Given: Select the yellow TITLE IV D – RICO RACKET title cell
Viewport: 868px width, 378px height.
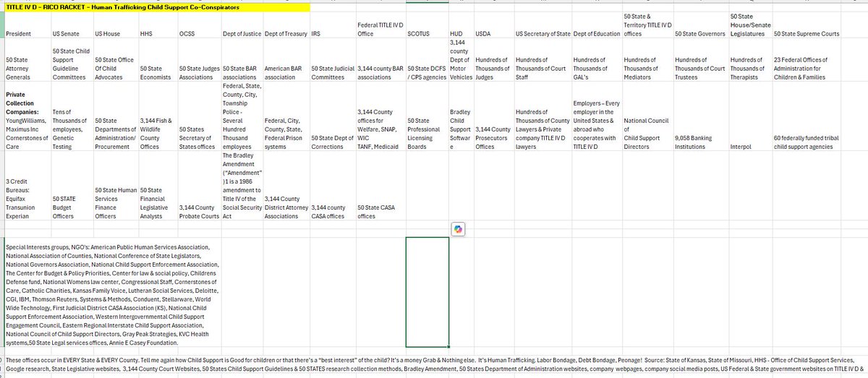Looking at the screenshot, I should (x=156, y=8).
